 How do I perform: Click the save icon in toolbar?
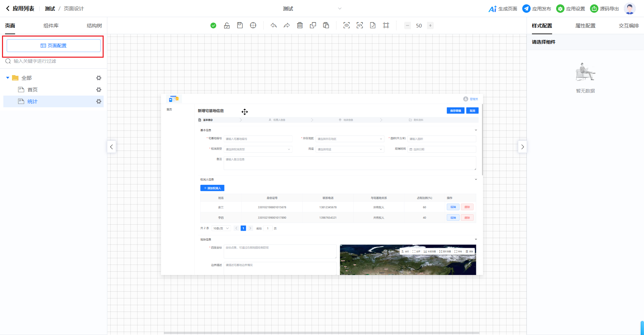[x=240, y=25]
